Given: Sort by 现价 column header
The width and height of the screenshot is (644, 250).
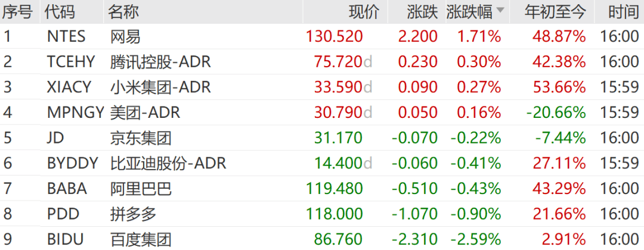Looking at the screenshot, I should pyautogui.click(x=364, y=12).
